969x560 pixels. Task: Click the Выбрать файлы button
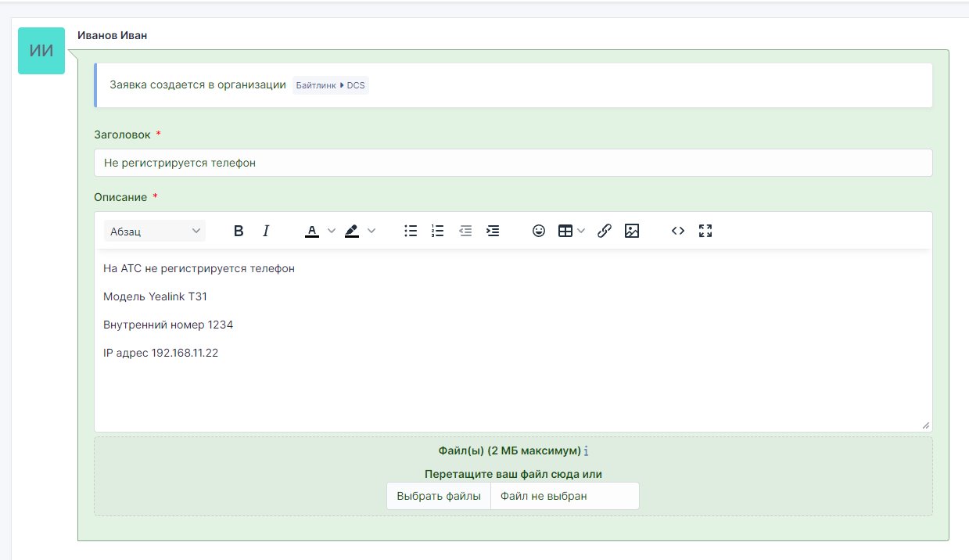pyautogui.click(x=439, y=496)
